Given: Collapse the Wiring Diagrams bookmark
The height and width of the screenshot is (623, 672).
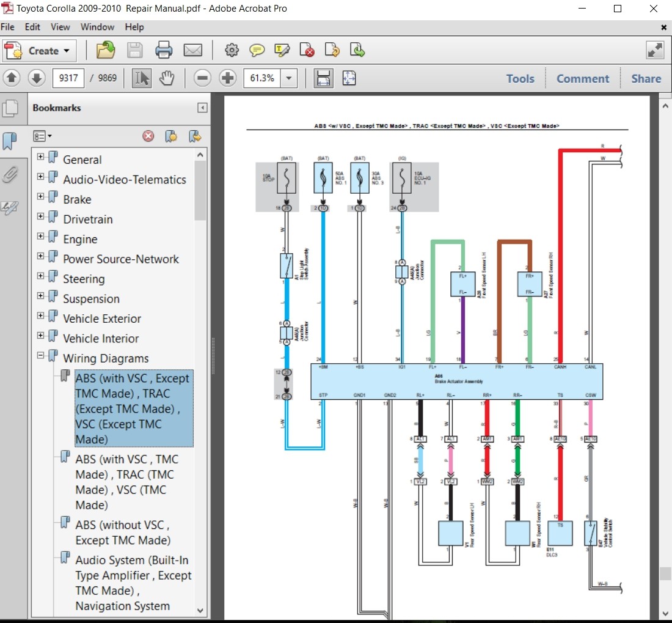Looking at the screenshot, I should 40,355.
